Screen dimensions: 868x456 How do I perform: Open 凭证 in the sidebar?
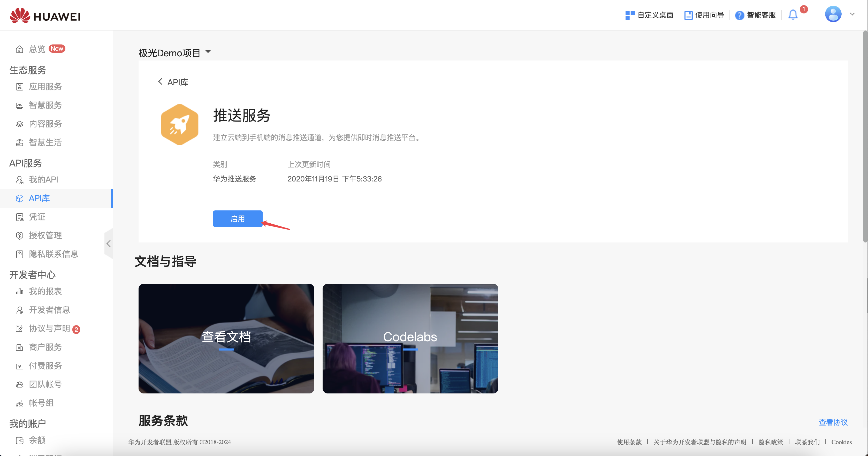[37, 217]
